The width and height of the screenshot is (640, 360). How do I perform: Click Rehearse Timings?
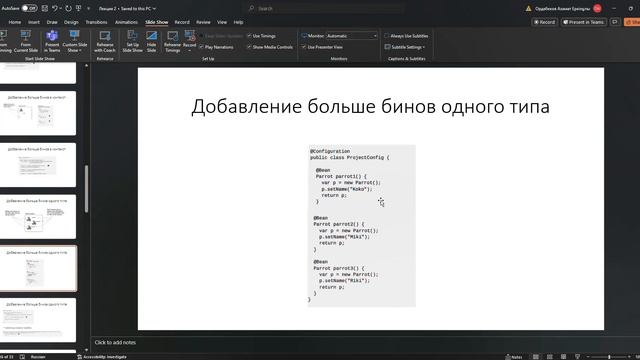[x=172, y=41]
